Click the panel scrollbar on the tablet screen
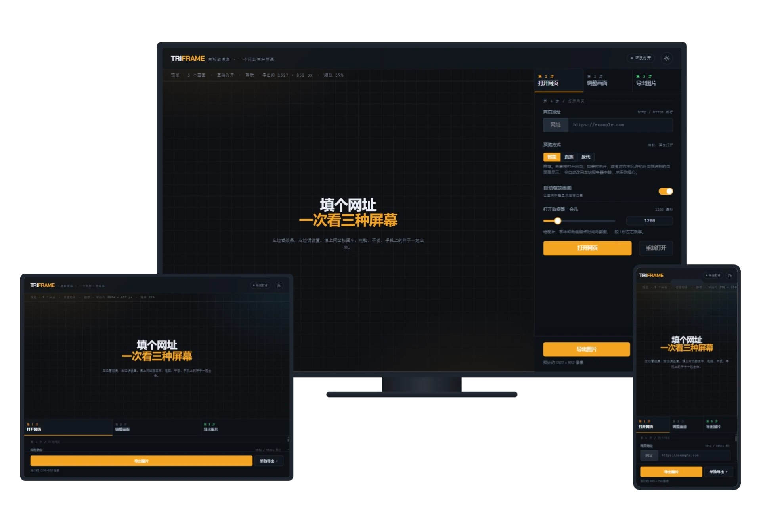The width and height of the screenshot is (761, 532). point(288,440)
